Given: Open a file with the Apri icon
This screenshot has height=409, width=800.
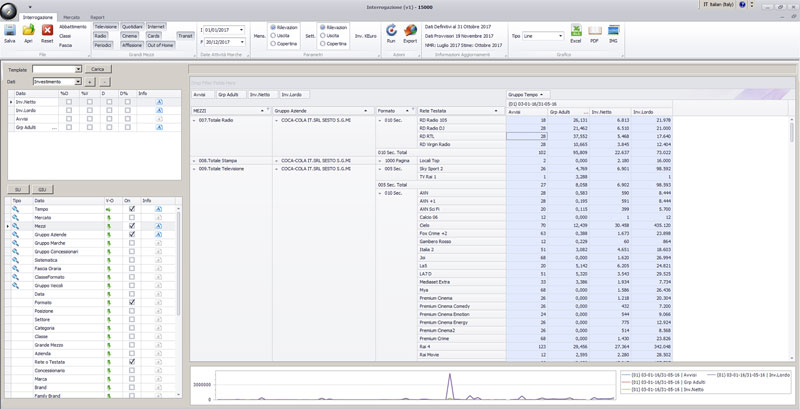Looking at the screenshot, I should coord(28,32).
